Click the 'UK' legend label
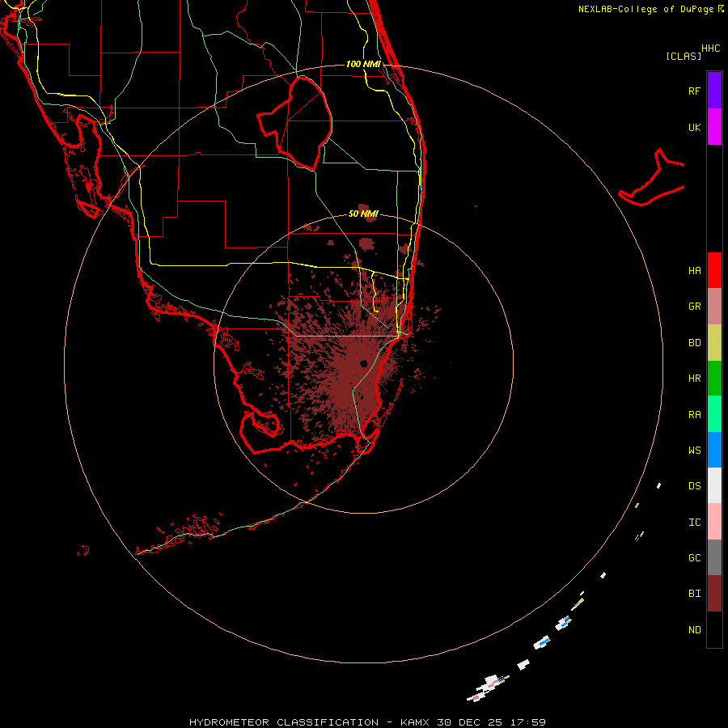 [x=694, y=127]
